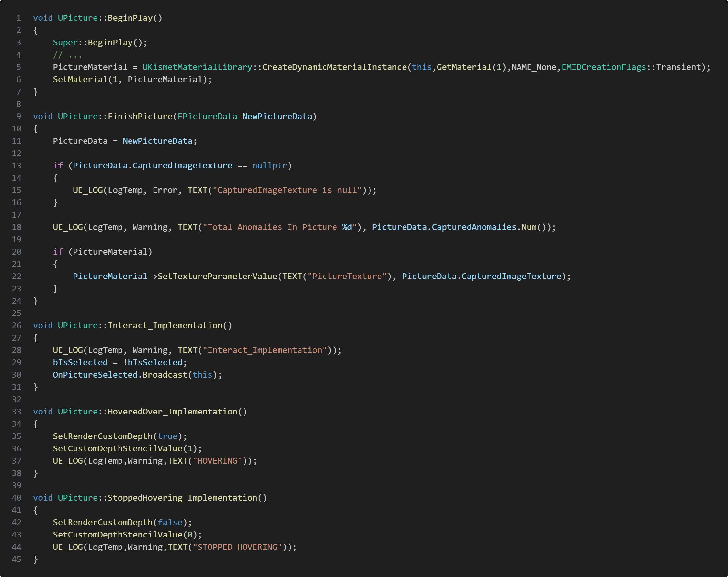
Task: Click the Super keyword on line 3
Action: pyautogui.click(x=65, y=42)
